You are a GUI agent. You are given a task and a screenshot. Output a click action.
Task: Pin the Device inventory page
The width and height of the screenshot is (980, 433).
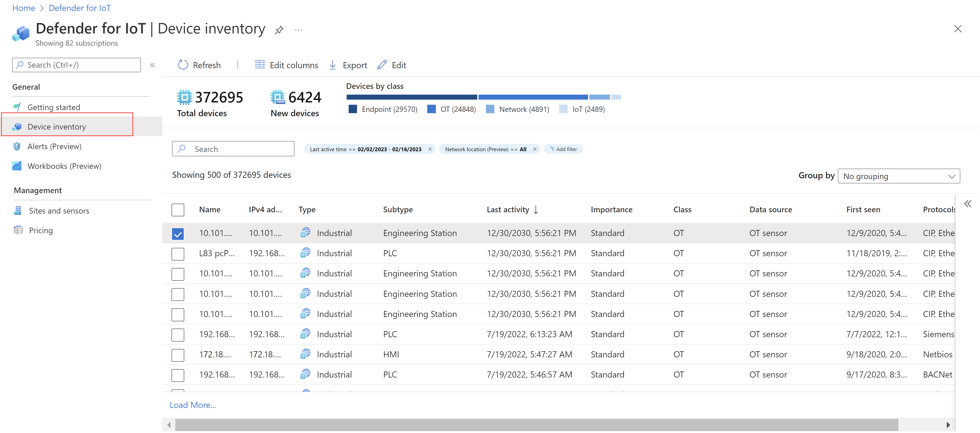coord(279,30)
